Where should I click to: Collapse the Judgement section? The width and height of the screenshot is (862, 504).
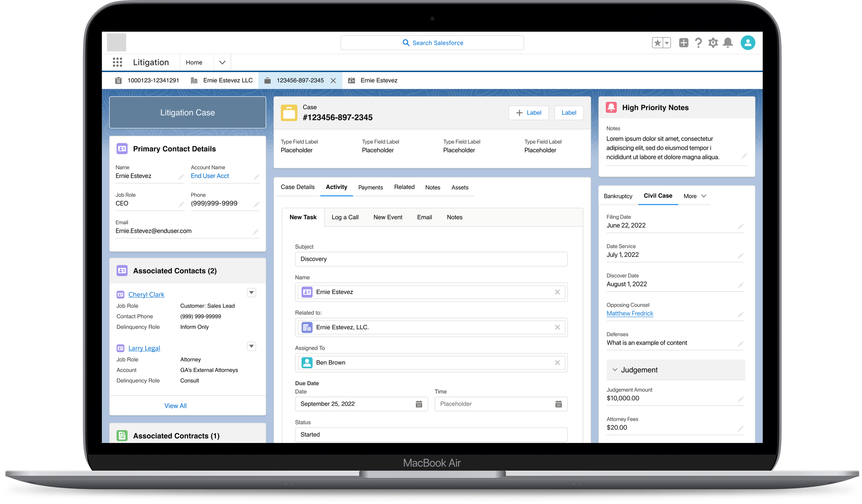(x=615, y=370)
